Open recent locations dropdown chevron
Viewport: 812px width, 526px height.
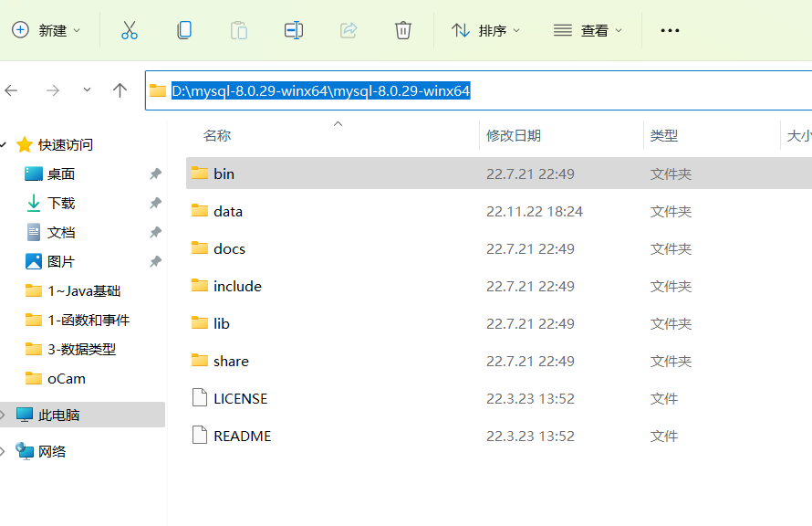click(x=87, y=90)
